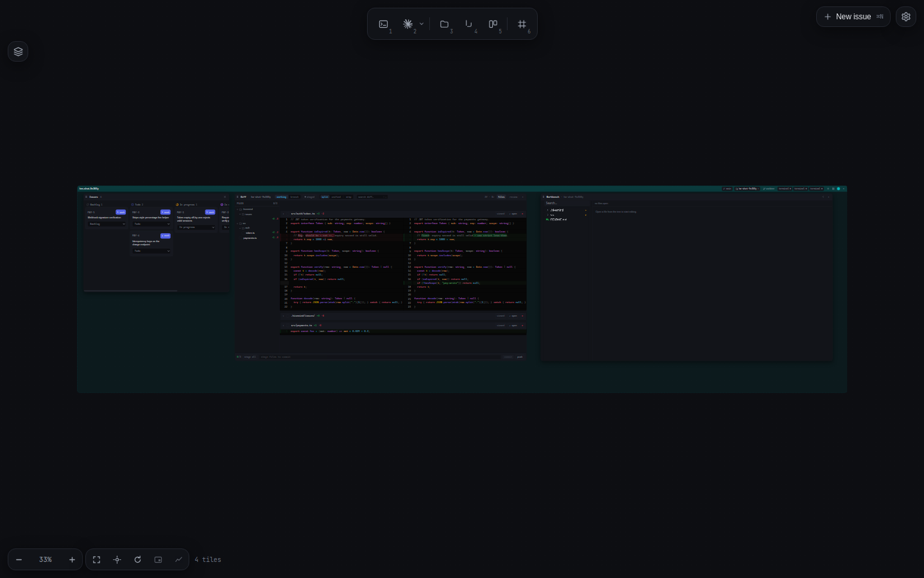Viewport: 924px width, 578px height.
Task: Zoom out with the minus button
Action: [19, 559]
